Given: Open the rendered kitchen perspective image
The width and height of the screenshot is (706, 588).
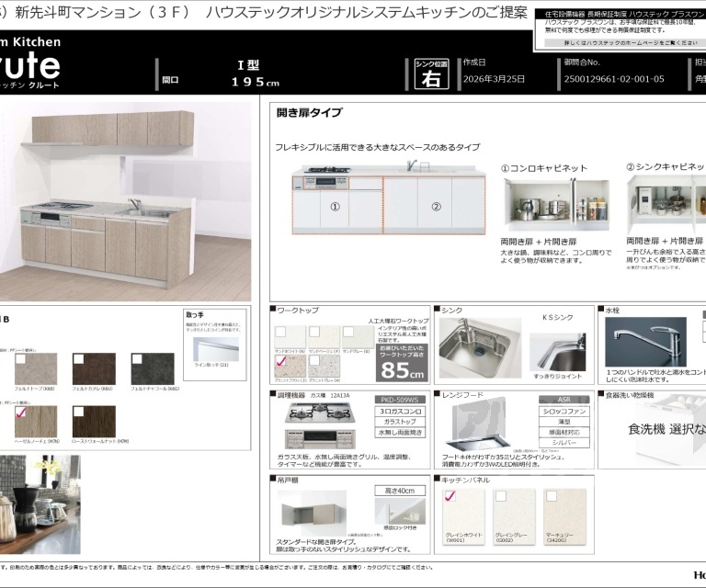Looking at the screenshot, I should point(125,201).
